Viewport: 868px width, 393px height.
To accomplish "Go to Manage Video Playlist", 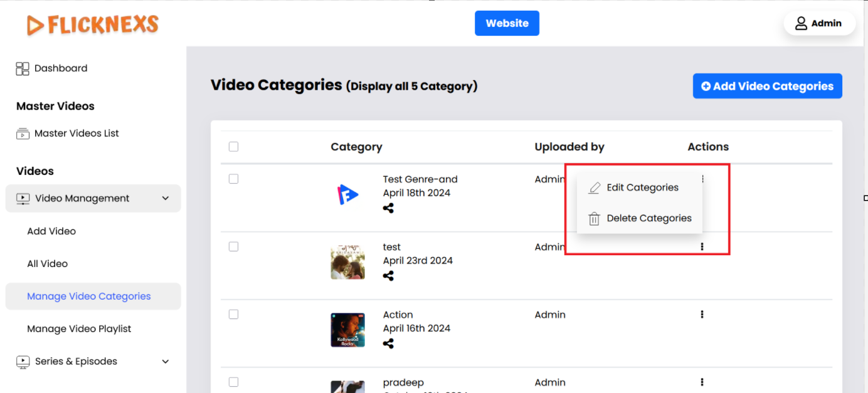I will click(79, 329).
